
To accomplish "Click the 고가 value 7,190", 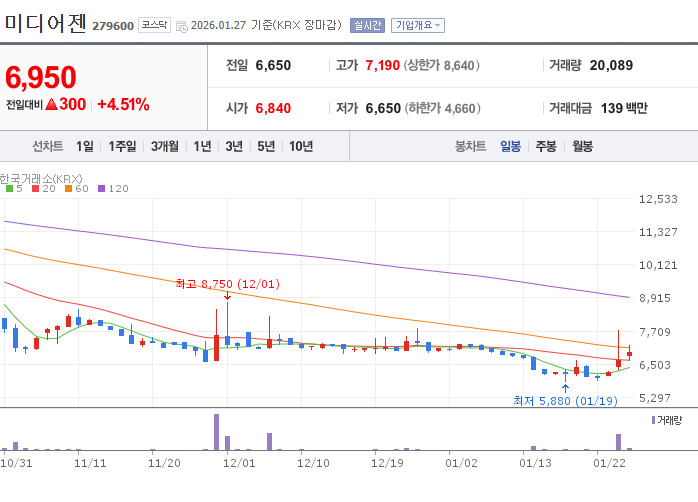I will [x=382, y=65].
